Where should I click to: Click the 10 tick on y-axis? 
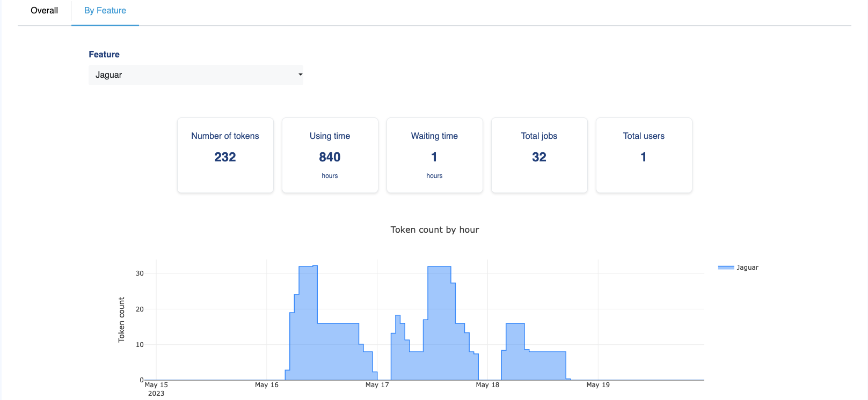pyautogui.click(x=140, y=345)
